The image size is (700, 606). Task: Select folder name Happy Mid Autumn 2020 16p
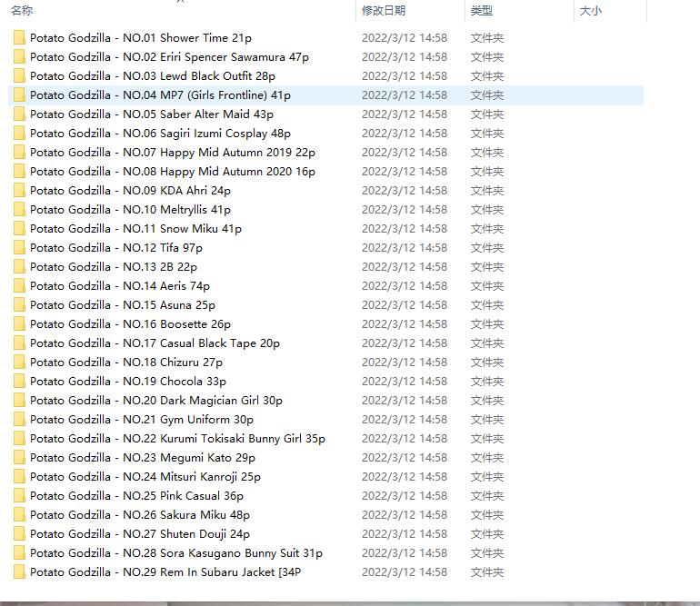173,172
